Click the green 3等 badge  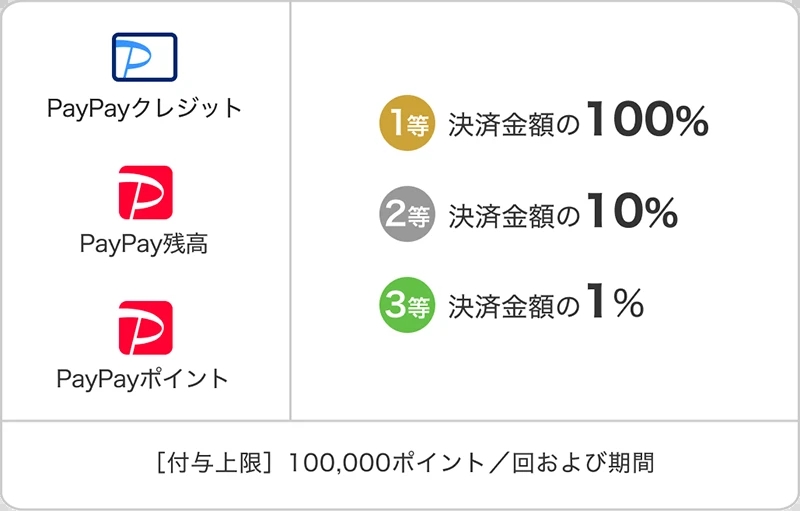pos(407,305)
